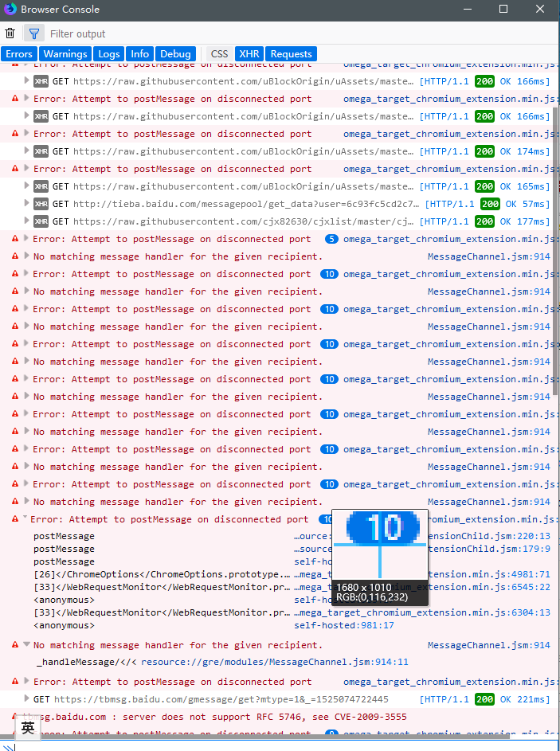
Task: Click the HTTP status showing OK 174ms
Action: point(485,151)
